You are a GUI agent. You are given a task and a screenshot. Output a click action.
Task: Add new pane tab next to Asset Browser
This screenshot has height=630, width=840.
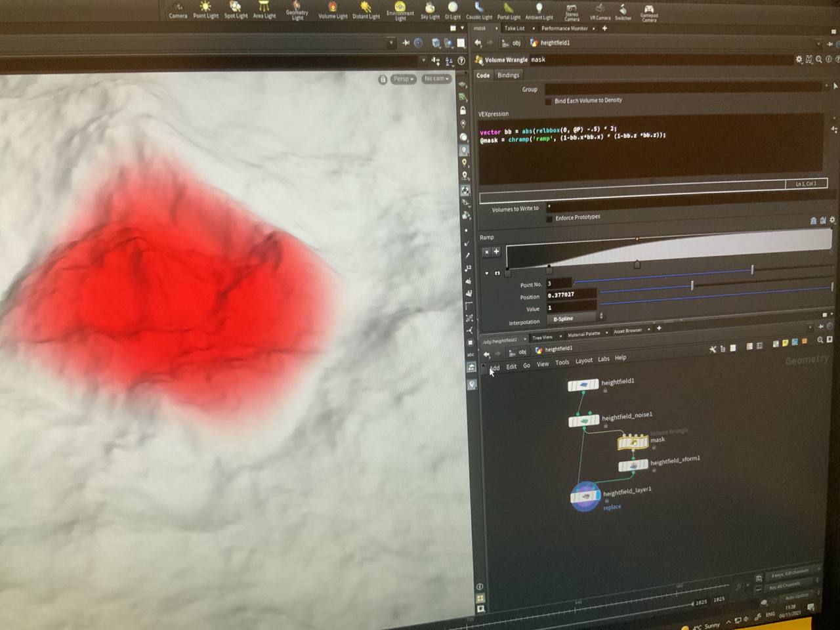pyautogui.click(x=659, y=328)
